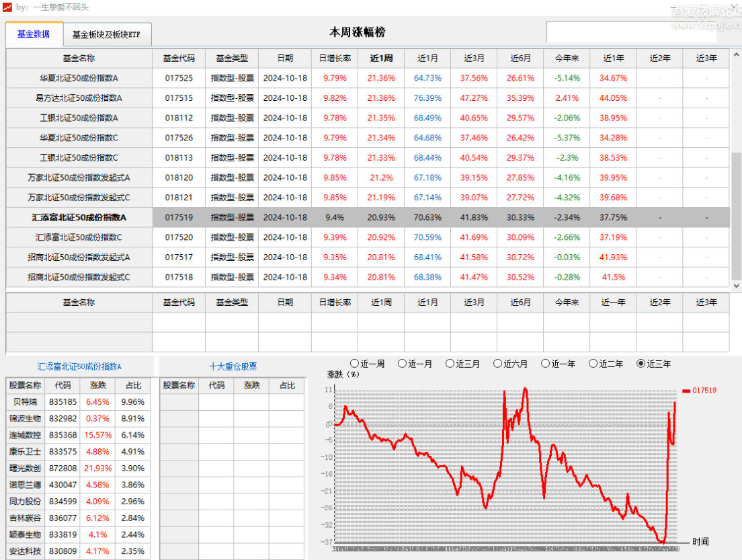742x560 pixels.
Task: Select the 近二年 radio option
Action: [593, 364]
